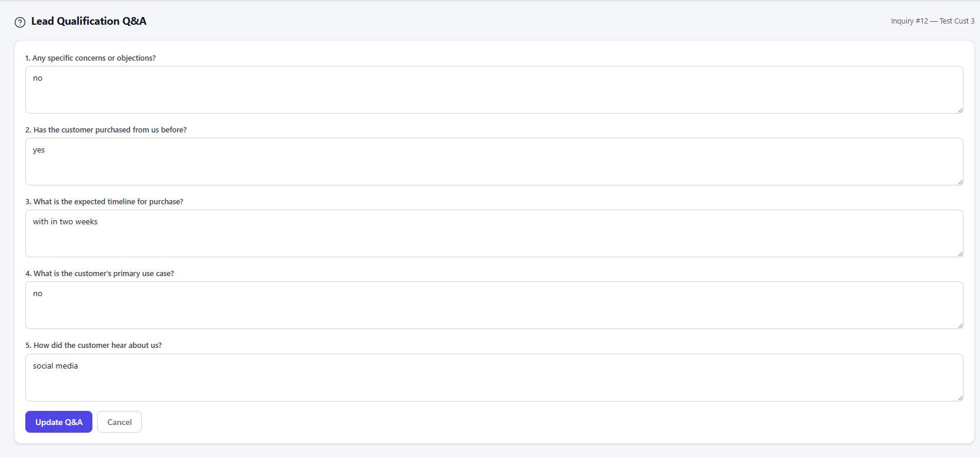
Task: Select the expected timeline answer field
Action: pos(494,233)
